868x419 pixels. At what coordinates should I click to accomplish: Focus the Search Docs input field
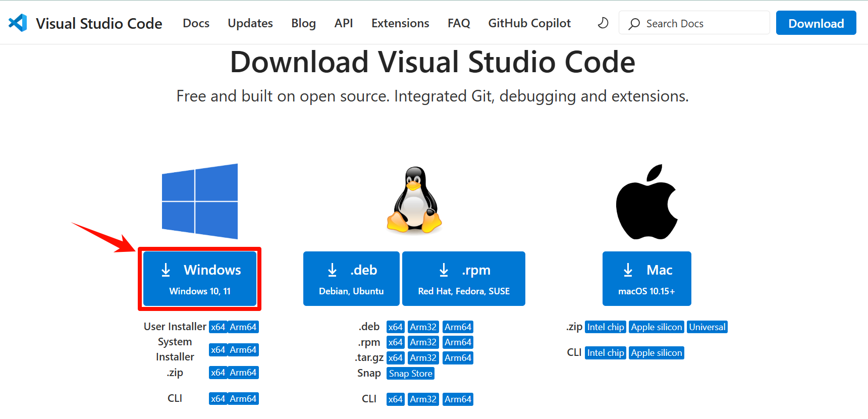(x=694, y=23)
